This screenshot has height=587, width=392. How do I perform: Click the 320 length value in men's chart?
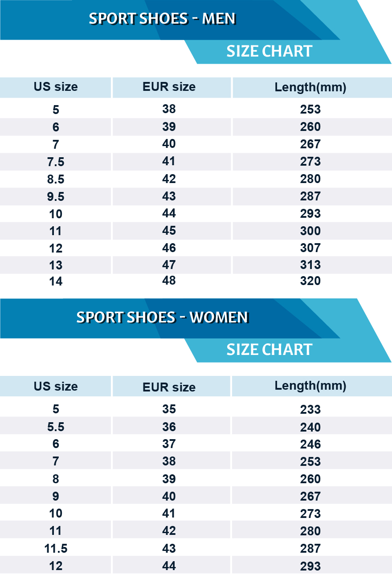(x=310, y=281)
